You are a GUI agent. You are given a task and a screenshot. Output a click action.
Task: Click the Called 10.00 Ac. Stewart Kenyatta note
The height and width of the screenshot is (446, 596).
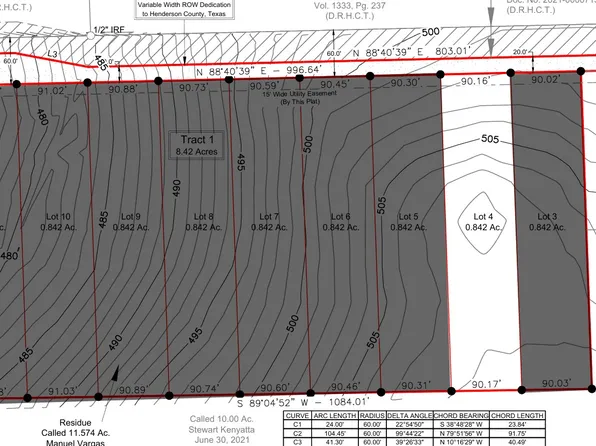pyautogui.click(x=222, y=429)
